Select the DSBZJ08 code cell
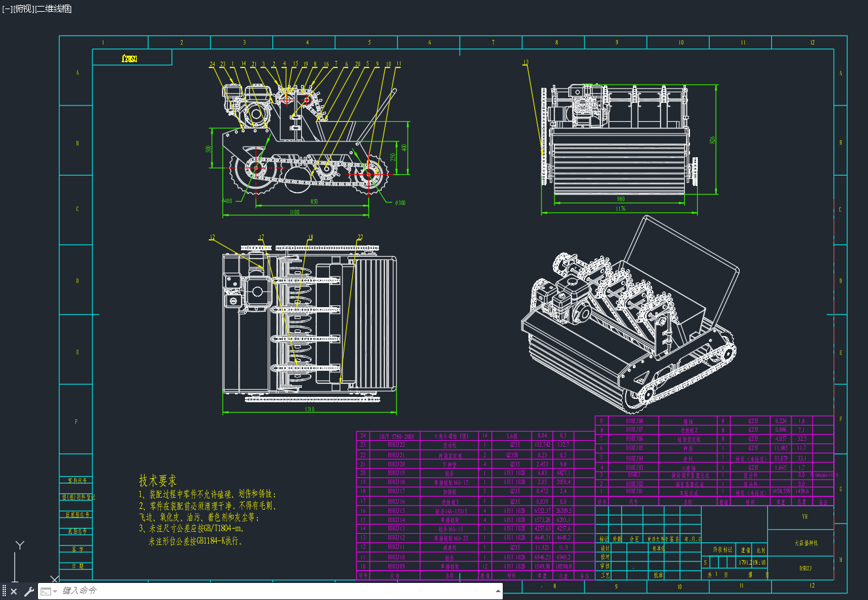Image resolution: width=868 pixels, height=600 pixels. click(x=634, y=421)
